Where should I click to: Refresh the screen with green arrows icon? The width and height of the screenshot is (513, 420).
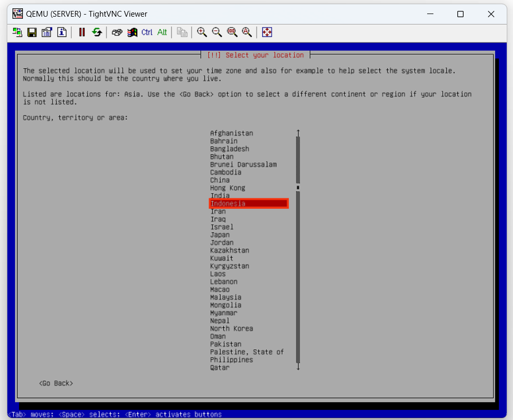pyautogui.click(x=97, y=32)
